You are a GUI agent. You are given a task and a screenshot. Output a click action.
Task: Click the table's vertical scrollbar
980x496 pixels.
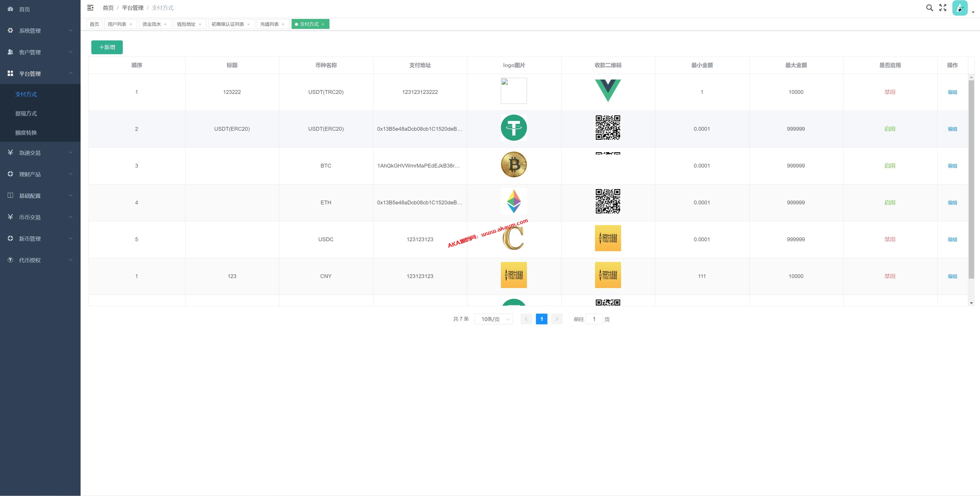(x=971, y=179)
